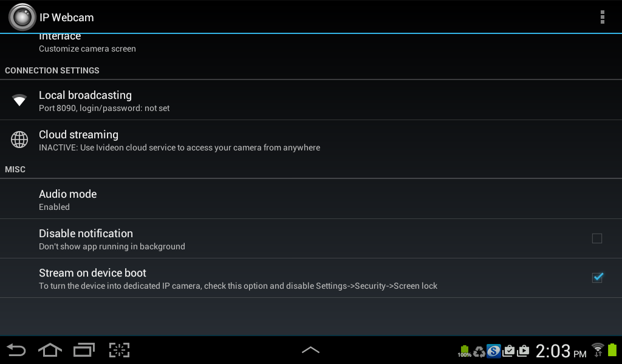Tap the globe icon beside Cloud streaming
Viewport: 622px width, 364px height.
click(x=19, y=140)
